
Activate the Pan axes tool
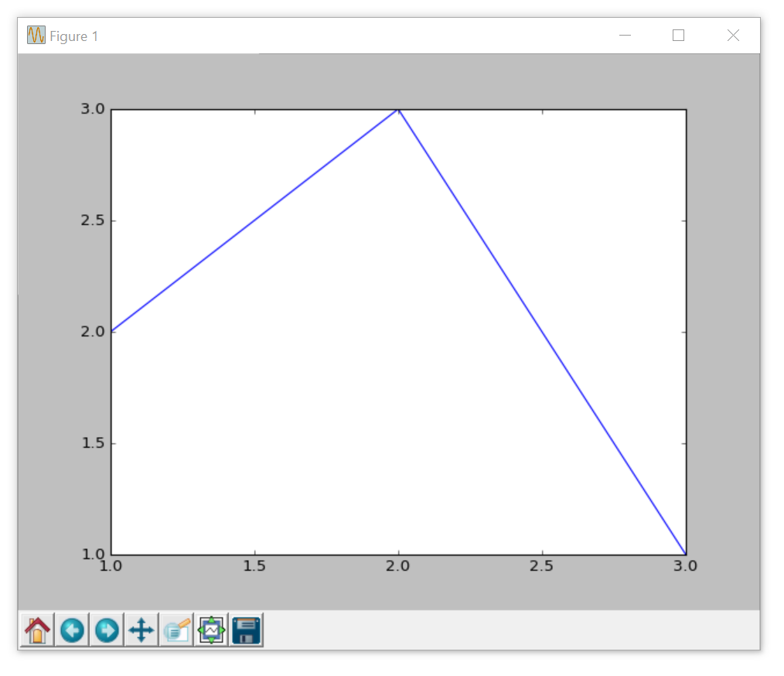point(141,630)
